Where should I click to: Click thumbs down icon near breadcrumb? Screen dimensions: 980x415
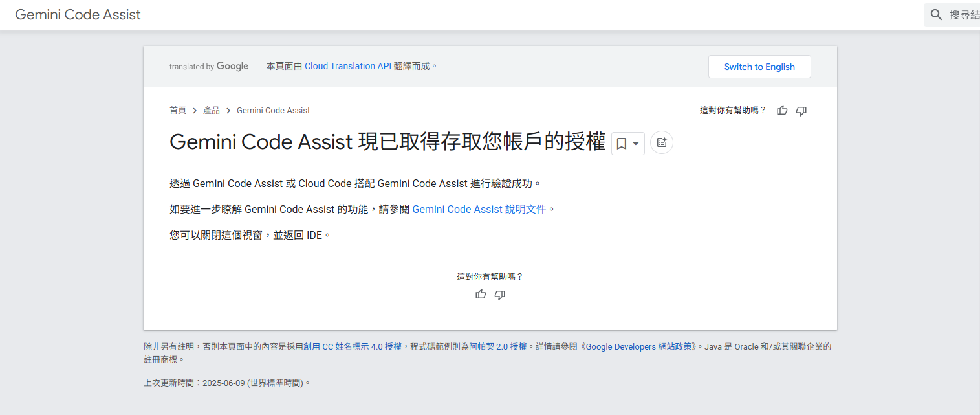pos(801,111)
